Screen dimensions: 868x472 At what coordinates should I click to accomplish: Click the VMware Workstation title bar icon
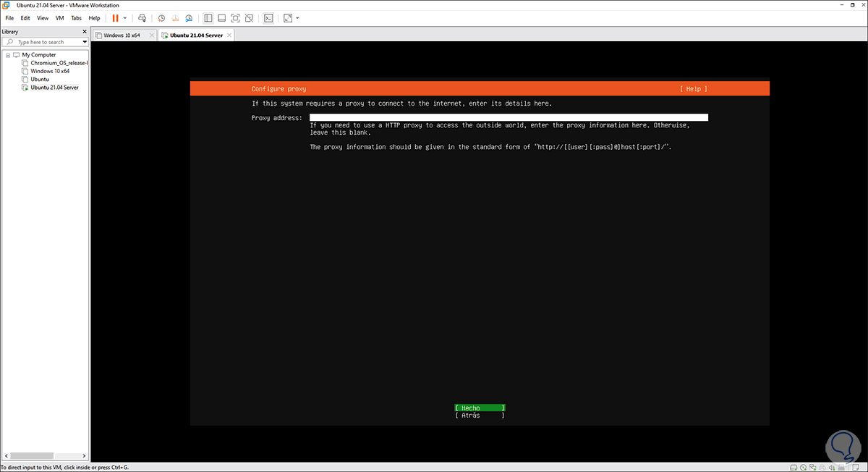[x=7, y=5]
